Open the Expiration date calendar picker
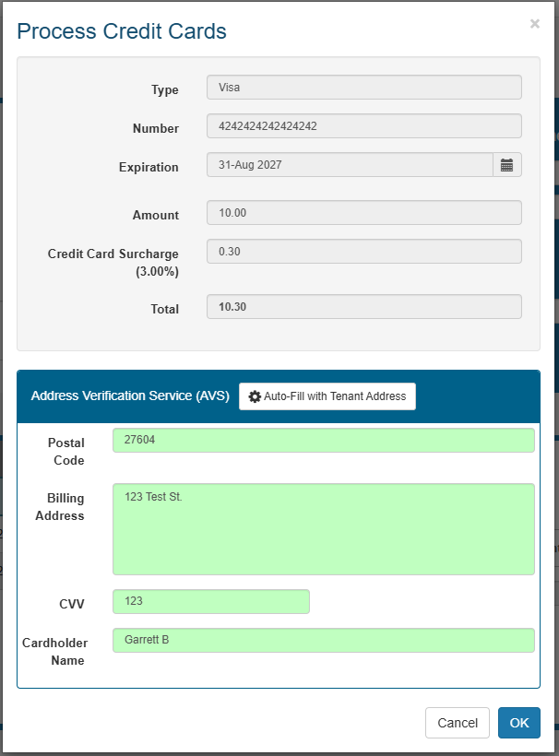The image size is (559, 756). (x=507, y=165)
